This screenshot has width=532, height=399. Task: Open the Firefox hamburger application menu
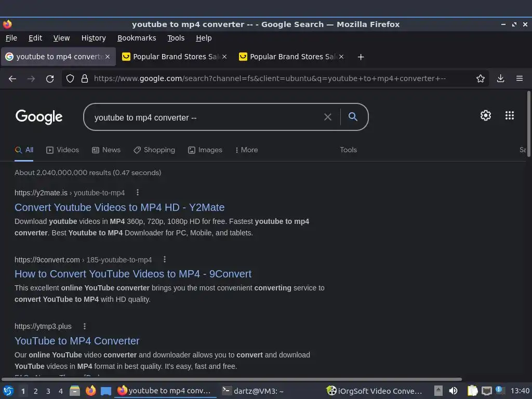520,78
